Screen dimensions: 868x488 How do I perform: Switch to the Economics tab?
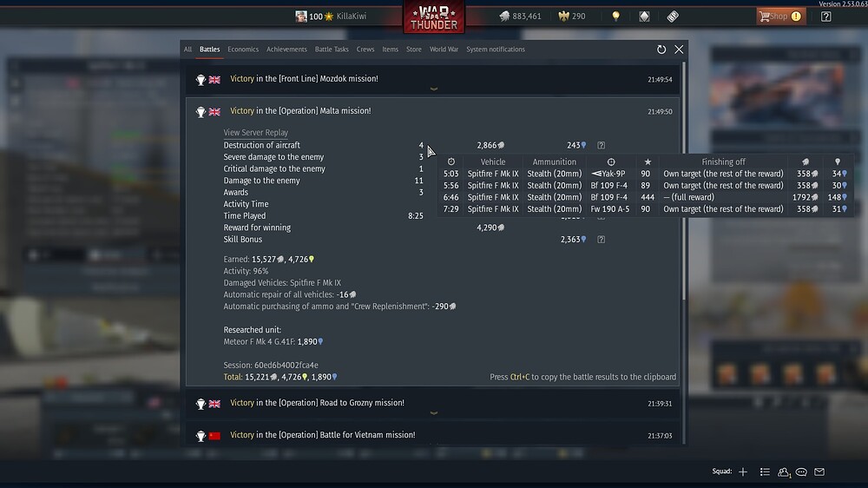(x=243, y=49)
